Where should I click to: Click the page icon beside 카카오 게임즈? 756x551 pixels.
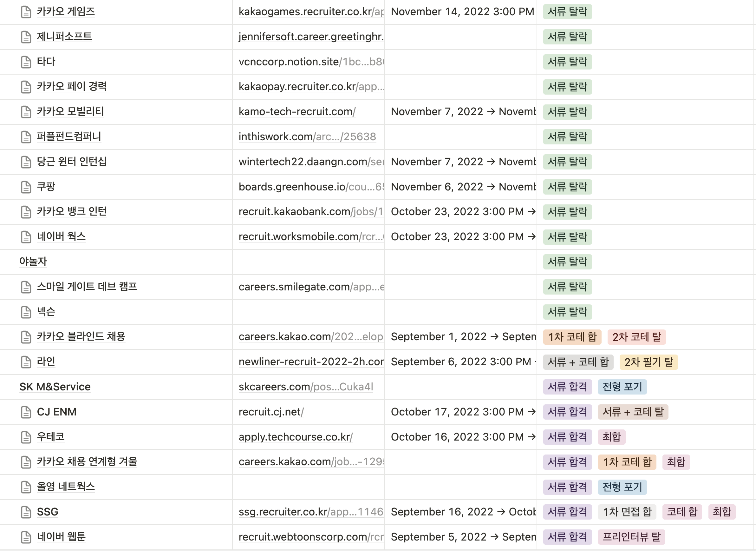tap(26, 12)
